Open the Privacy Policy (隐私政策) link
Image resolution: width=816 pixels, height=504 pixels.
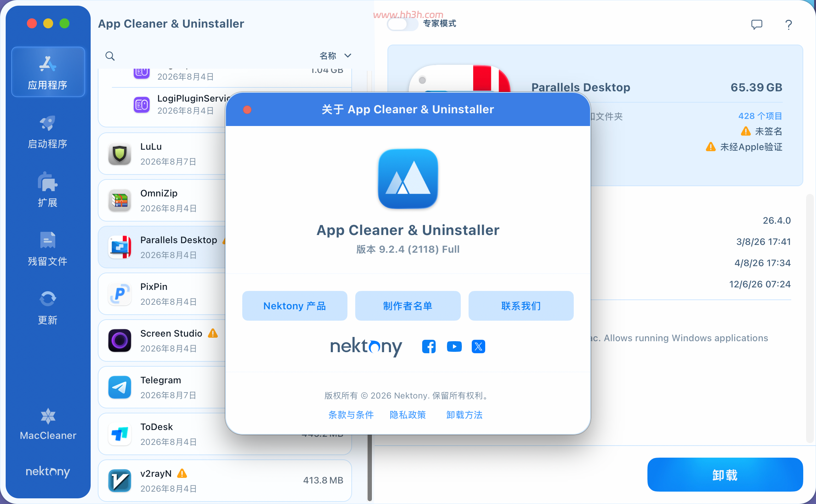(408, 415)
